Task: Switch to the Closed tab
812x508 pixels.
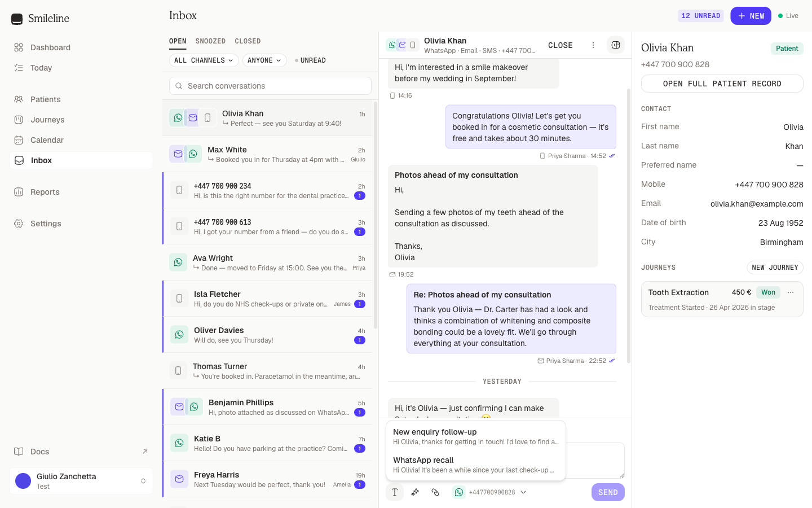Action: 248,41
